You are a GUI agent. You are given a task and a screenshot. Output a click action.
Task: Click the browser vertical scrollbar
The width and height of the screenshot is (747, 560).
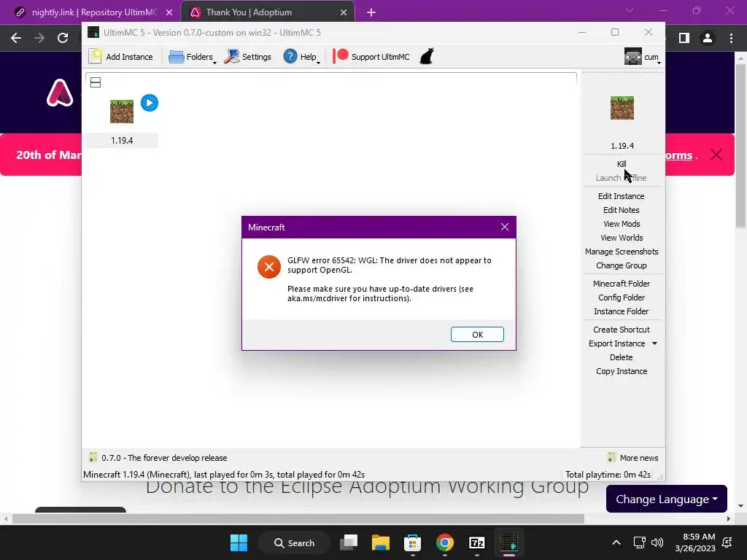(741, 145)
